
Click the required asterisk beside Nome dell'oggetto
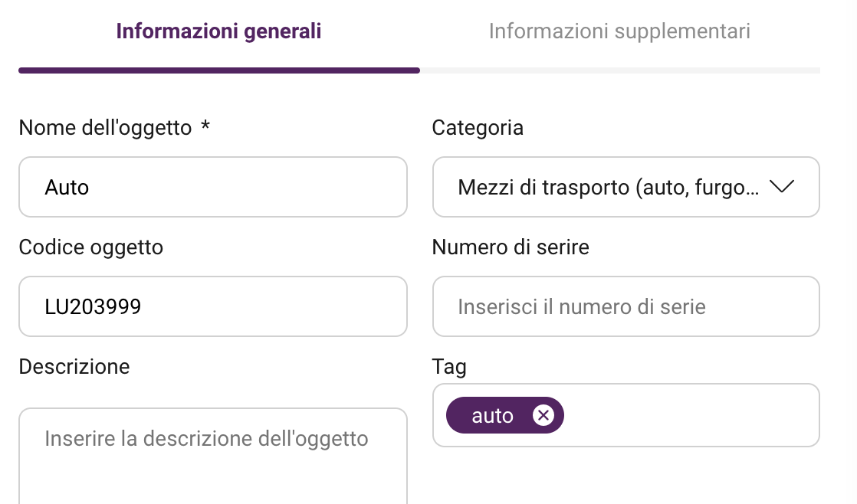pyautogui.click(x=205, y=126)
